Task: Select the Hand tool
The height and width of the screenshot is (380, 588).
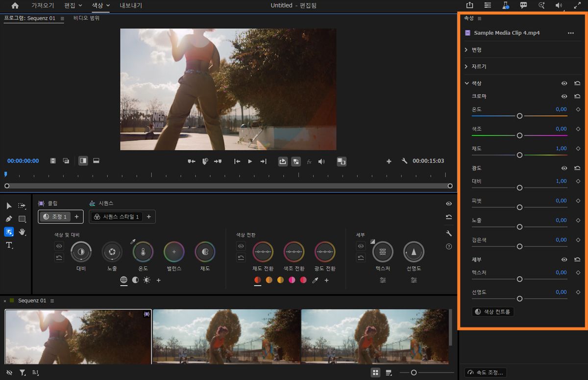Action: 22,231
